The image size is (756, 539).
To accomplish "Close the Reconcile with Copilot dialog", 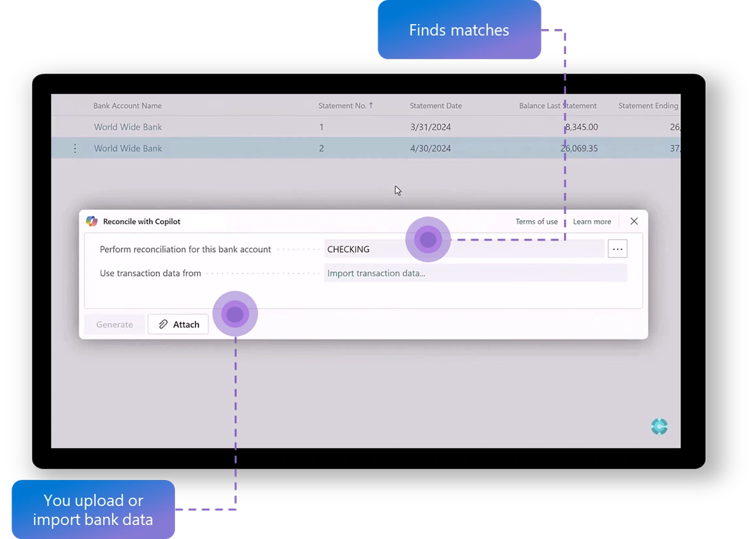I will point(634,221).
